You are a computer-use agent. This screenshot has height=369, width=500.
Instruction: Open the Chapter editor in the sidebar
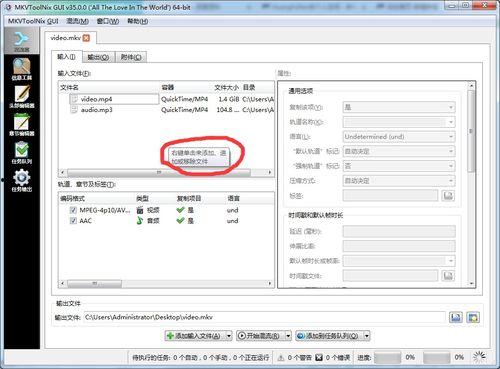(22, 125)
